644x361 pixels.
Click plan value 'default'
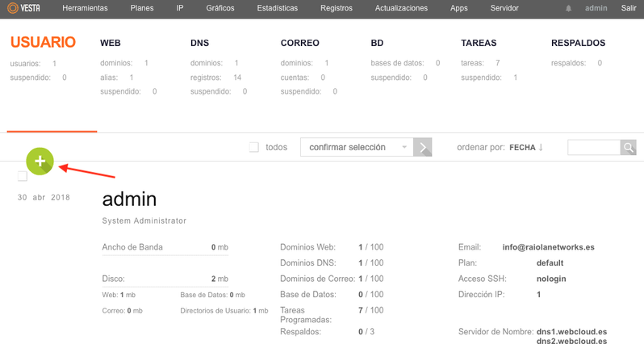coord(550,262)
